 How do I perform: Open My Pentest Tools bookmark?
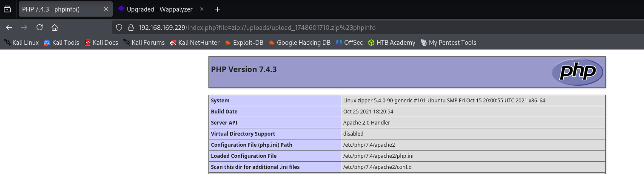pyautogui.click(x=448, y=43)
